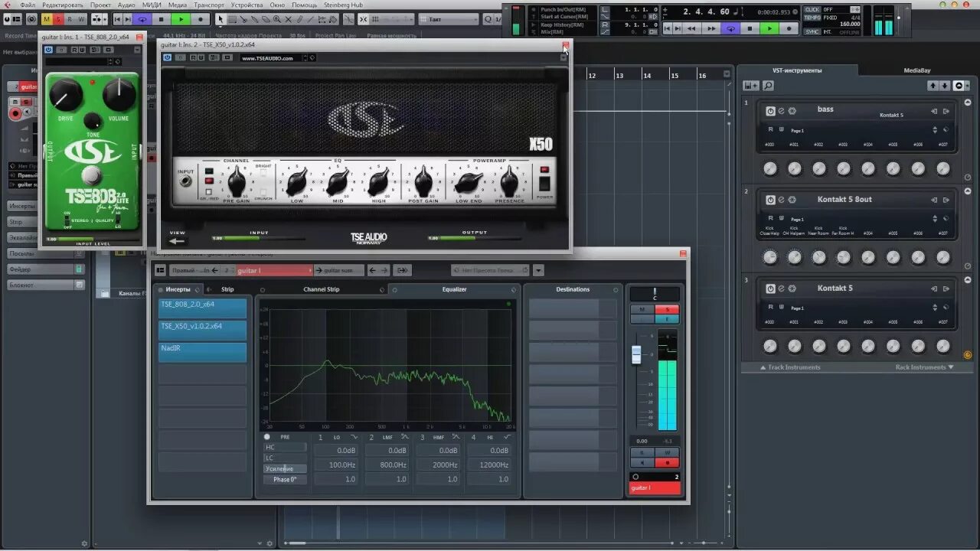Open the Проект menu

(100, 5)
